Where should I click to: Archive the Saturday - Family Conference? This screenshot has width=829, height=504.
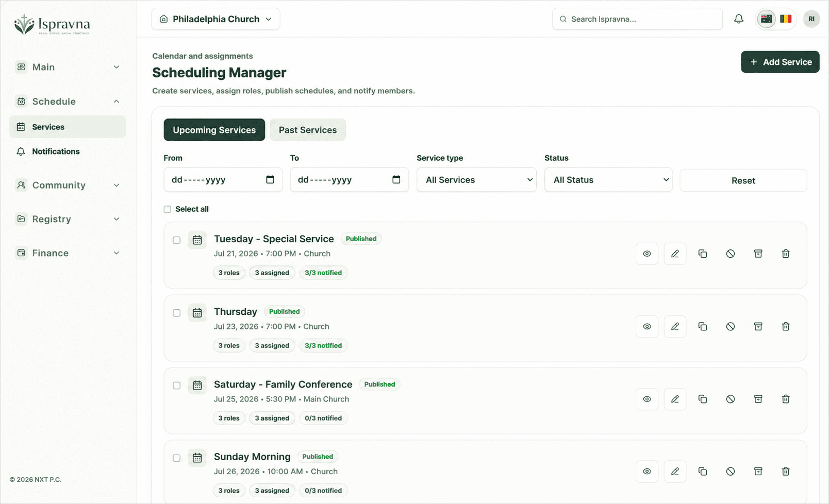(758, 399)
